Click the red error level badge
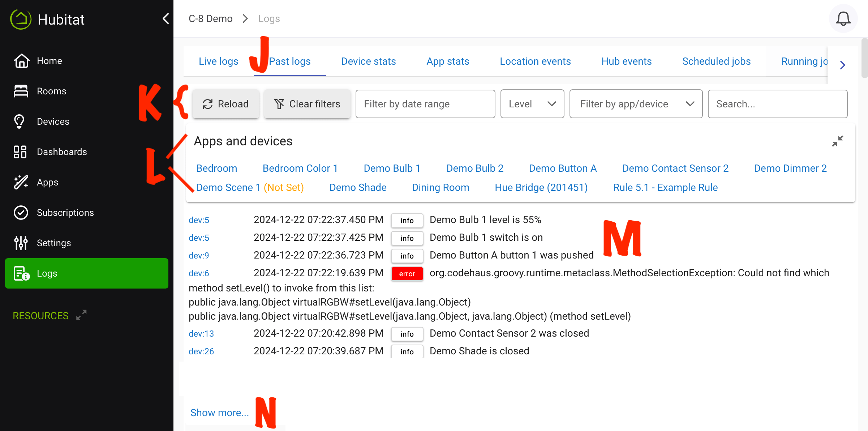This screenshot has width=868, height=431. [x=407, y=274]
